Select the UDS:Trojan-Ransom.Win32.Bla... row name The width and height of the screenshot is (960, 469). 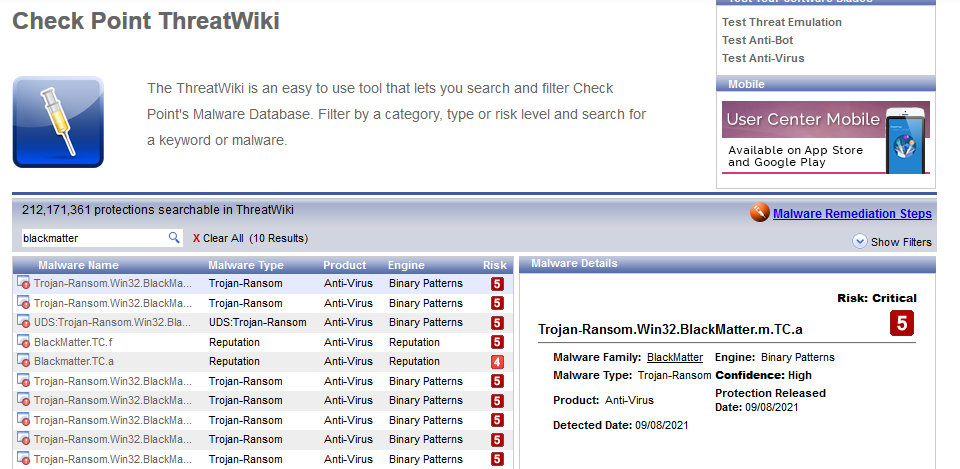pos(113,322)
